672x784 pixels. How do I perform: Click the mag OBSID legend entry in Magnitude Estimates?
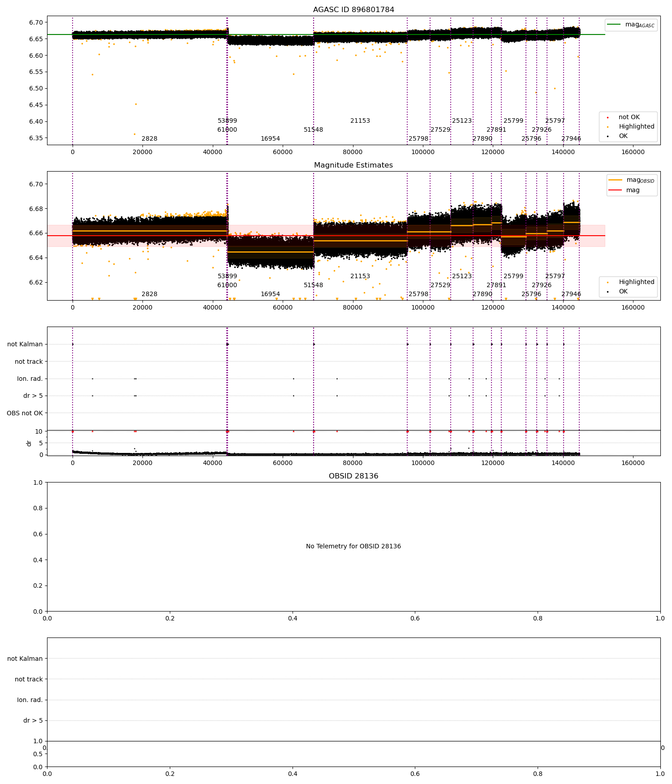click(x=632, y=180)
